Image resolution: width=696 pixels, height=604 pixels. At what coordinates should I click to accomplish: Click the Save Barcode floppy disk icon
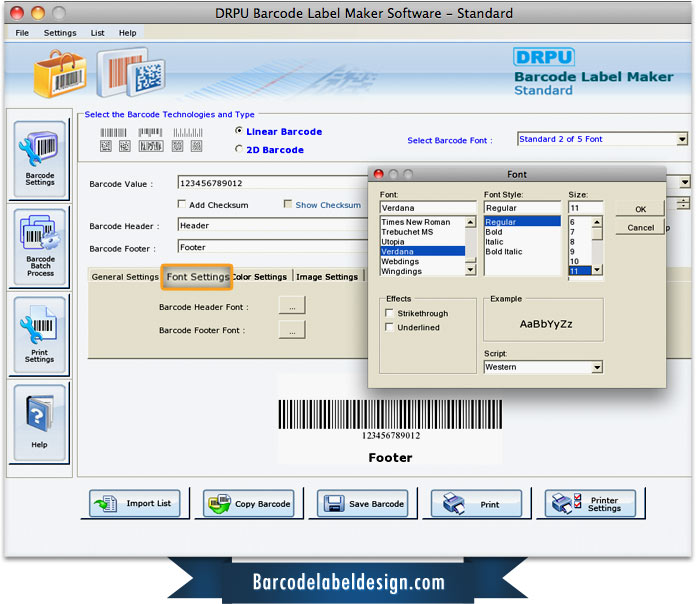click(x=334, y=504)
